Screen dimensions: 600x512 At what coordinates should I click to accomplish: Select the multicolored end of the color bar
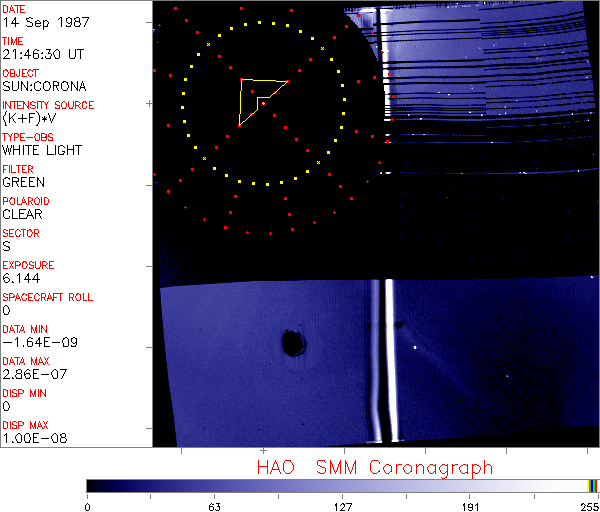point(593,485)
